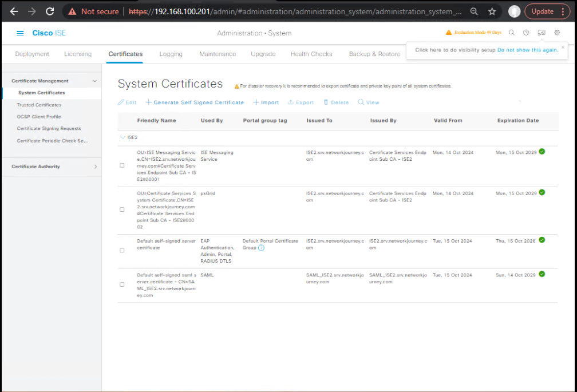The width and height of the screenshot is (577, 392).
Task: Click the Evaluation Mode warning triangle
Action: click(x=449, y=33)
